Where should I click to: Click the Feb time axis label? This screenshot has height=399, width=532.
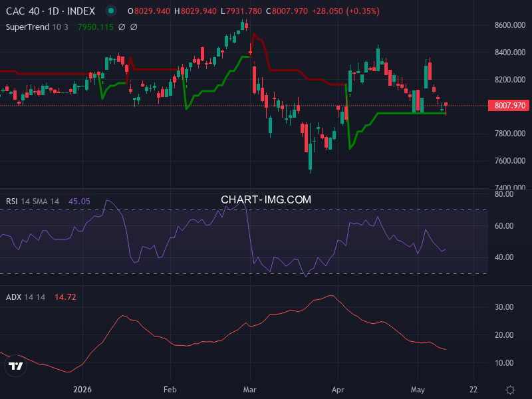[x=170, y=390]
